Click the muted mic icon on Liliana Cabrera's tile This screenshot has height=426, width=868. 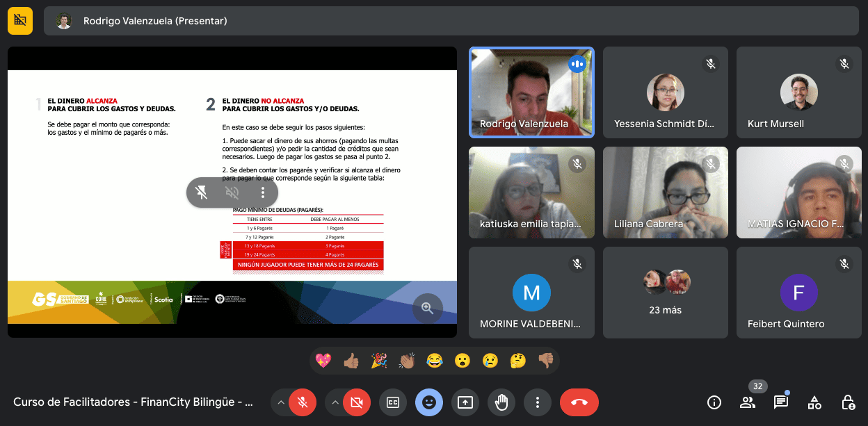tap(711, 164)
